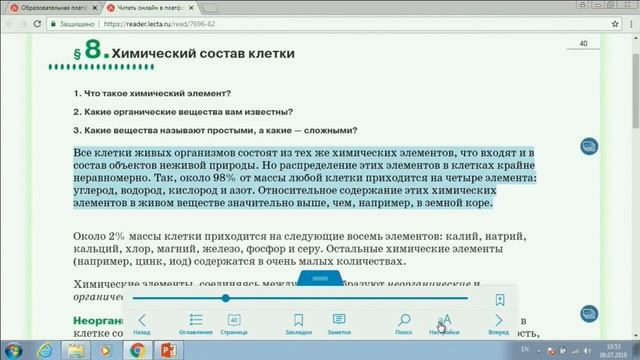Viewport: 640px width, 360px height.
Task: Click the question about простыми и сложными веществами
Action: (x=216, y=131)
